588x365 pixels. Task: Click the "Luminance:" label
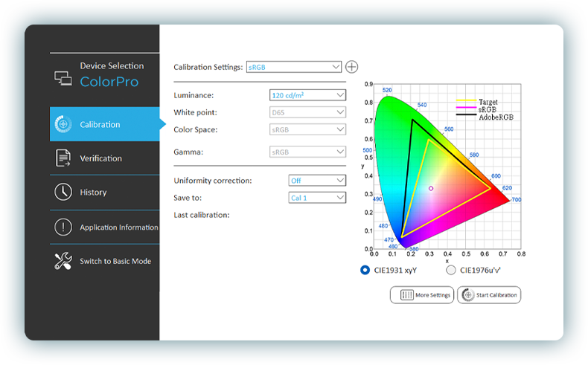[194, 95]
